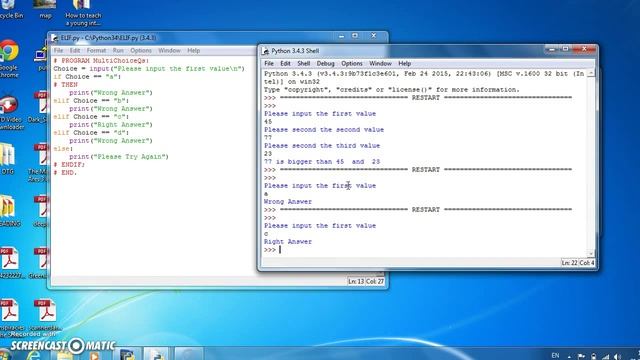The image size is (640, 360).
Task: Close the Python 3.4.3 Shell window
Action: point(584,49)
